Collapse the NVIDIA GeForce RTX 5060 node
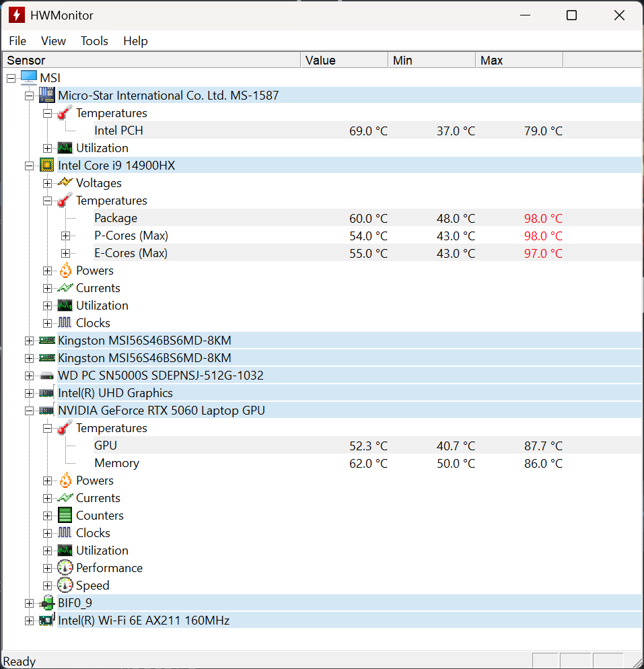The width and height of the screenshot is (644, 669). pos(29,411)
